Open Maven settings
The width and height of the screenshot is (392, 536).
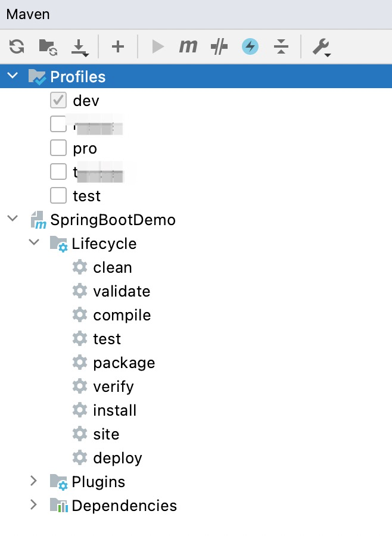point(319,46)
